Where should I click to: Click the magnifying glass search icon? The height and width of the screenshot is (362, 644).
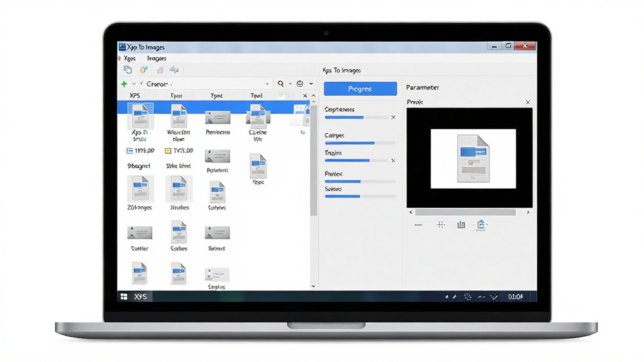coord(280,84)
